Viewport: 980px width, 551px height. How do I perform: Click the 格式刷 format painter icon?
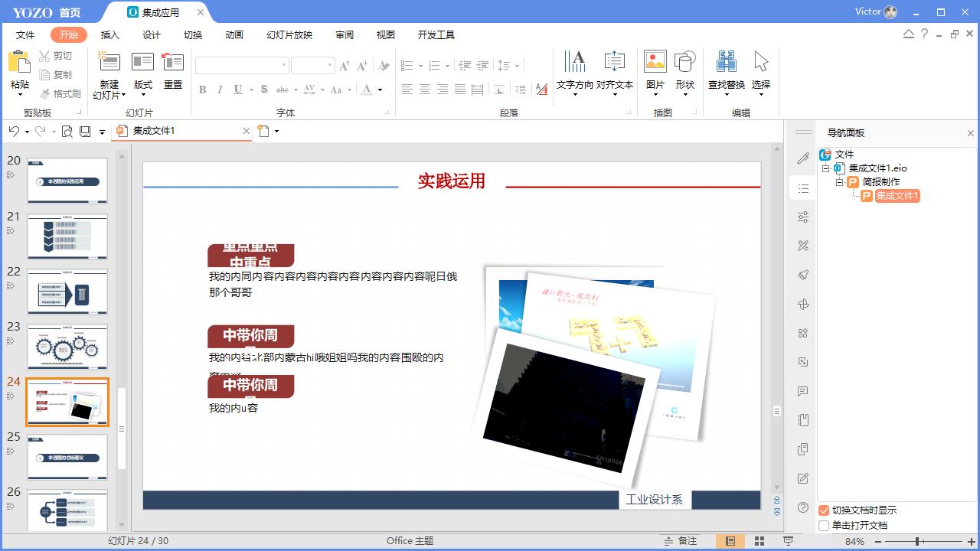60,93
